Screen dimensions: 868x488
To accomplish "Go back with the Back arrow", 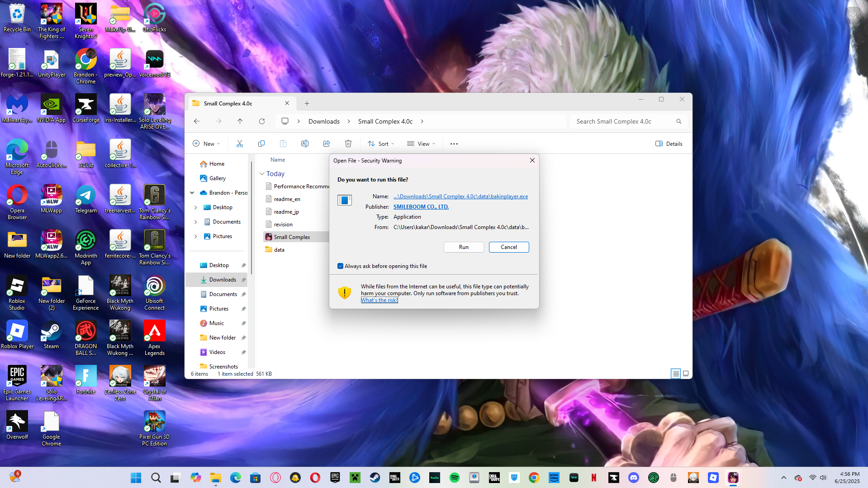I will (x=197, y=121).
